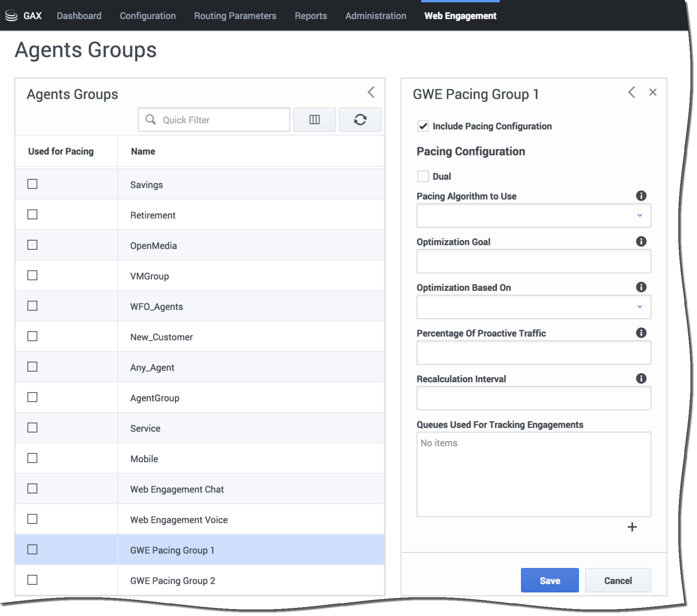
Task: Select the GWE Pacing Group 2 name
Action: pos(173,580)
